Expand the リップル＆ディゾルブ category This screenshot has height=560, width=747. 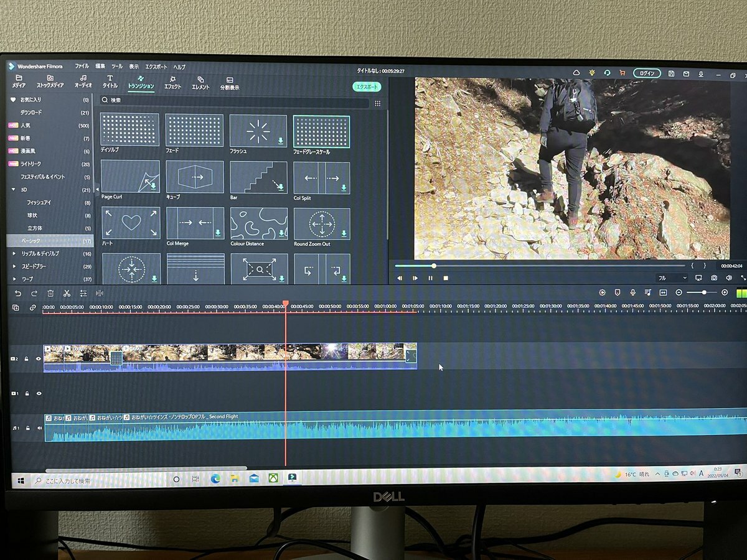tap(14, 254)
